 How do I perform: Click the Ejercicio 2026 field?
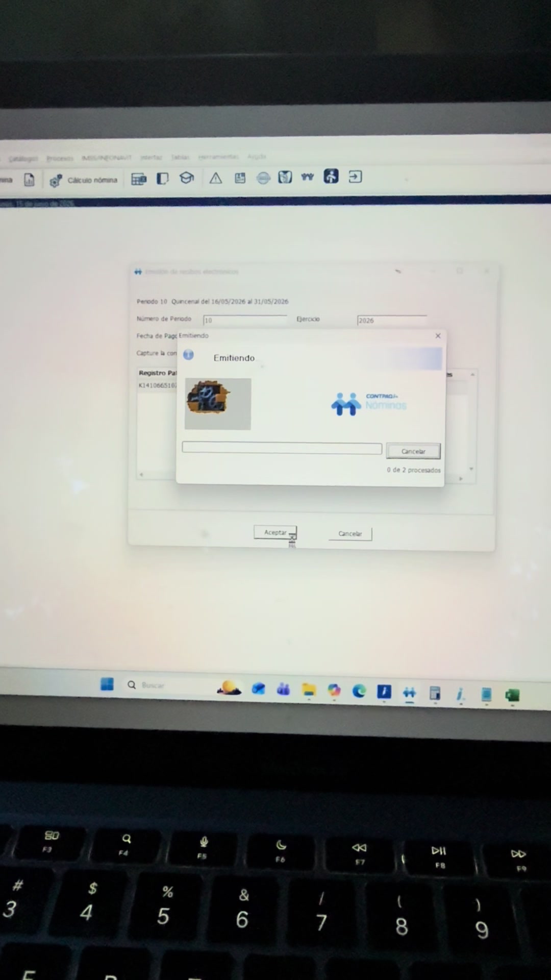click(392, 321)
